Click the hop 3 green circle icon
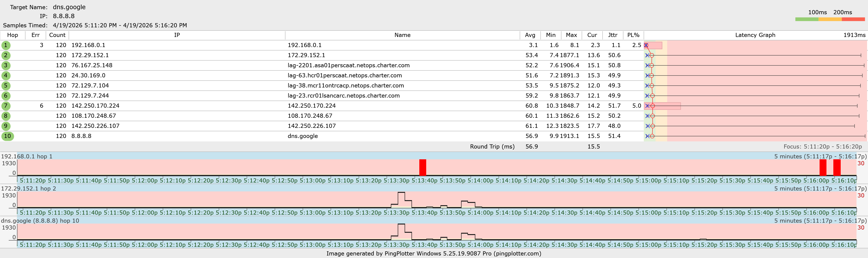Image resolution: width=868 pixels, height=258 pixels. pyautogui.click(x=6, y=65)
